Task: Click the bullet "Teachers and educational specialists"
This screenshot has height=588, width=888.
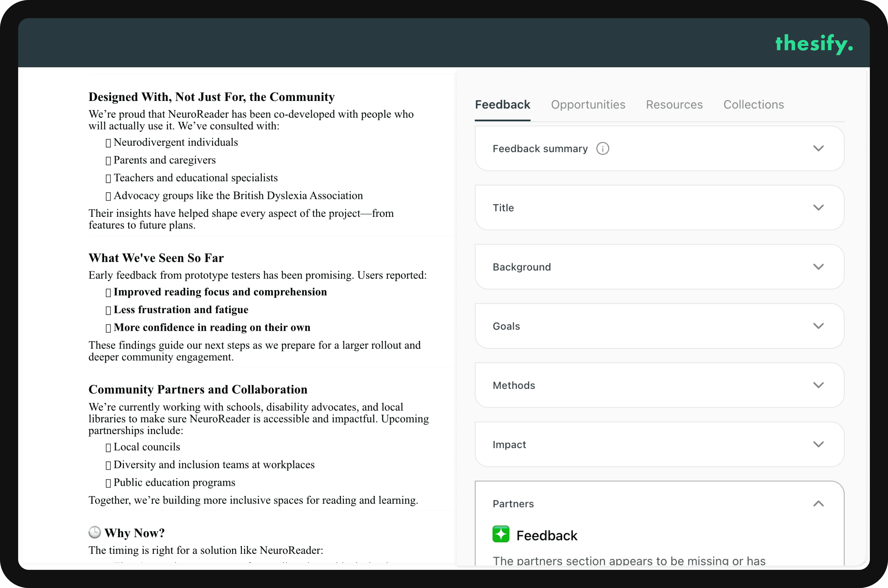Action: pyautogui.click(x=195, y=178)
